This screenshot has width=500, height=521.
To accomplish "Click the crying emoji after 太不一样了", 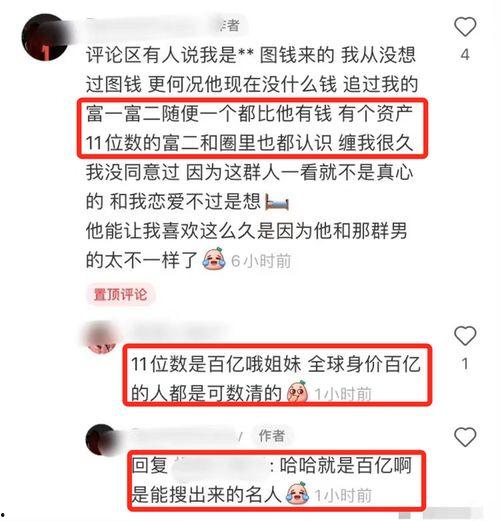I will pos(214,259).
